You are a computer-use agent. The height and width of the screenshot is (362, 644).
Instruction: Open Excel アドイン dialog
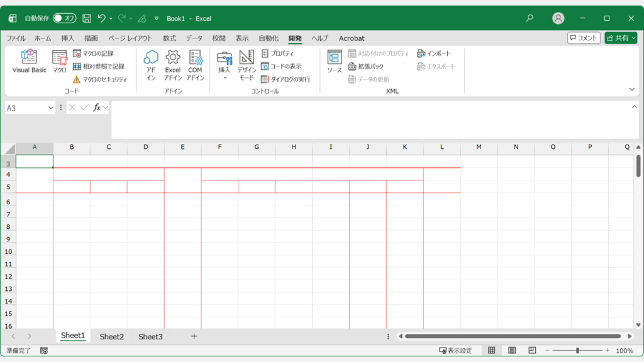(x=172, y=65)
